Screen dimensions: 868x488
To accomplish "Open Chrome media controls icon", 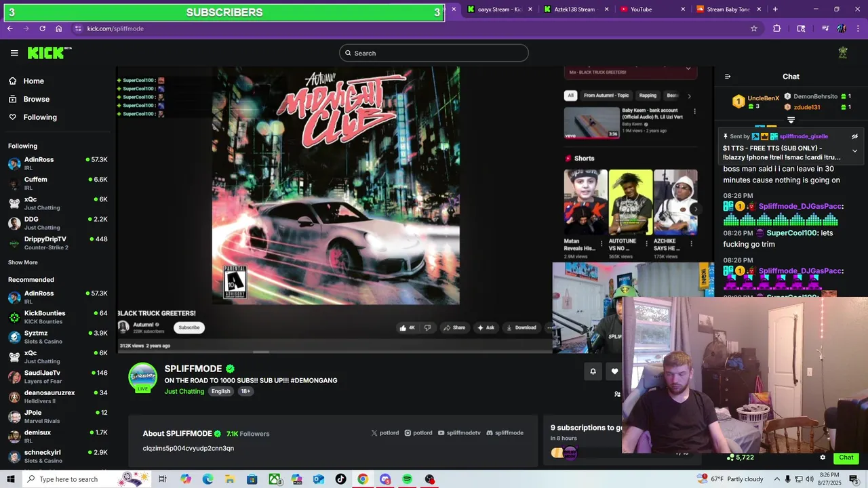I will (x=825, y=28).
